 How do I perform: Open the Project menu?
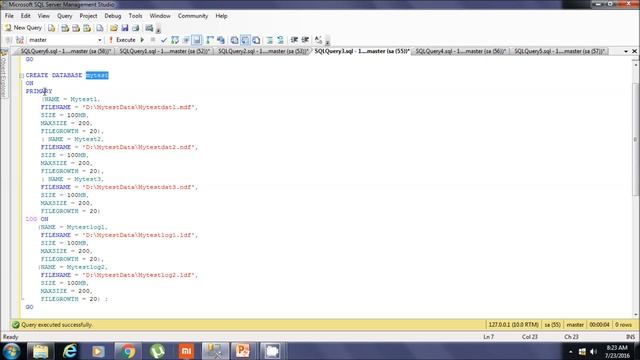88,16
